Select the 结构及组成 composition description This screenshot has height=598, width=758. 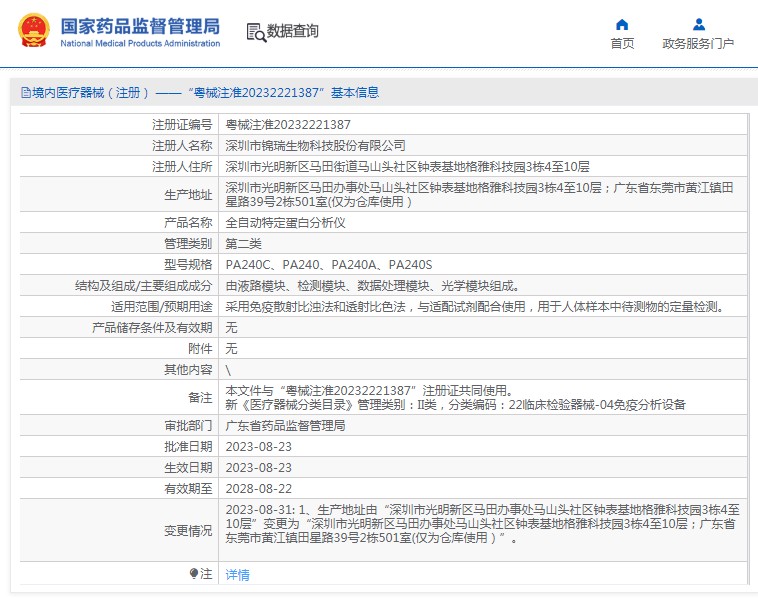pyautogui.click(x=373, y=286)
